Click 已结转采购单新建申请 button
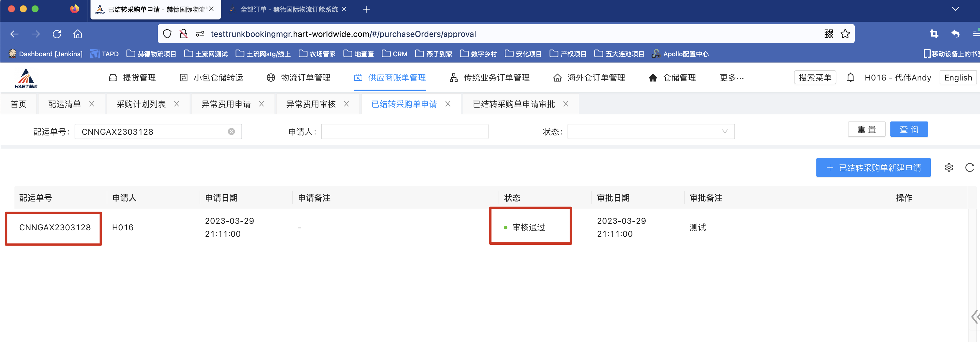The width and height of the screenshot is (980, 342). pos(873,168)
